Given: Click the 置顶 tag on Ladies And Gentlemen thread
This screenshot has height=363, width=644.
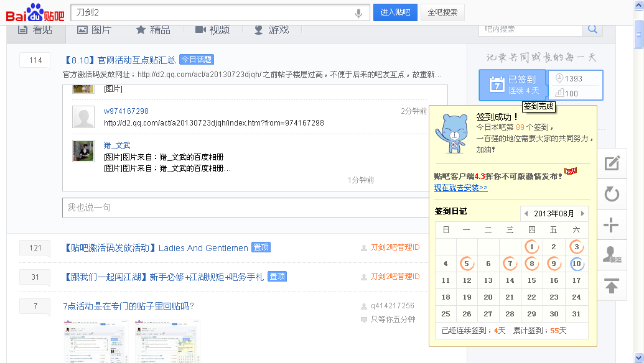Looking at the screenshot, I should 261,247.
